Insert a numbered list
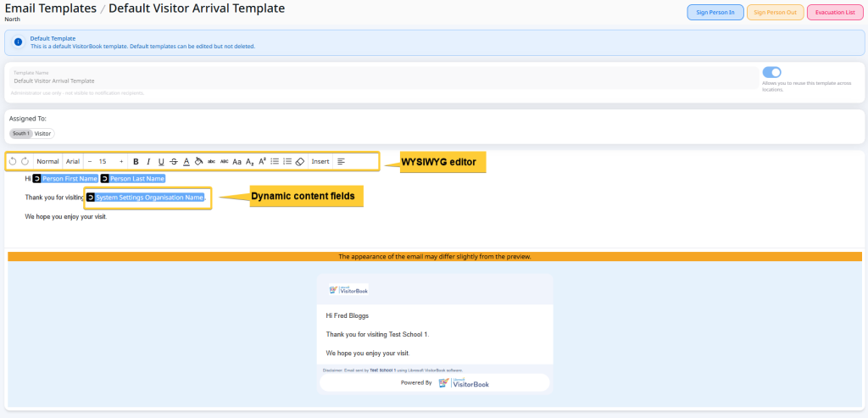 point(287,161)
